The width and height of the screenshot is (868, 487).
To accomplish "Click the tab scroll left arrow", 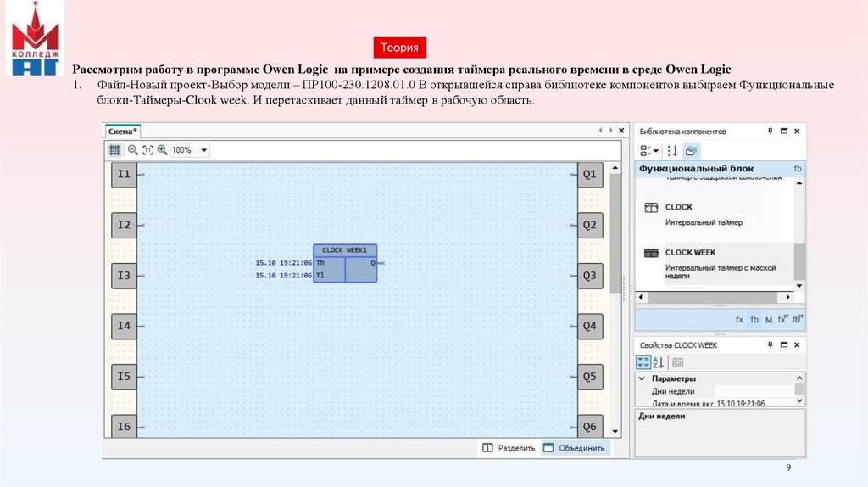I will pyautogui.click(x=601, y=131).
